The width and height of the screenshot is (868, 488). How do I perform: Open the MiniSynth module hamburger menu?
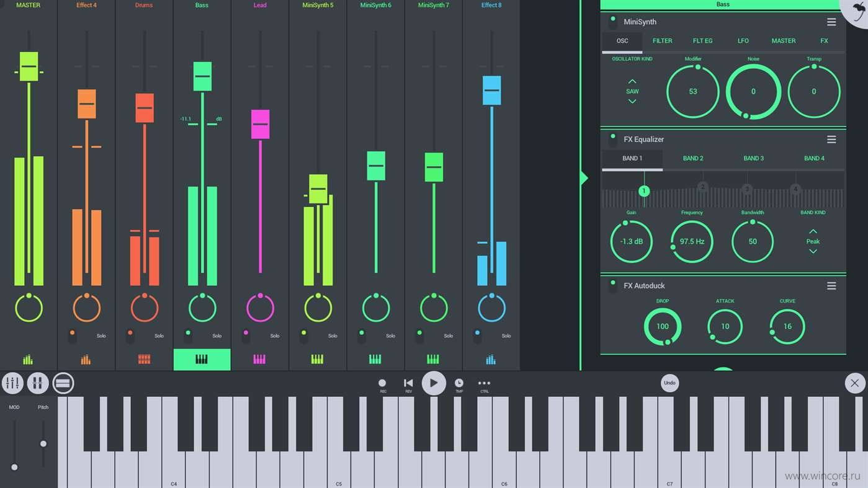pos(831,22)
